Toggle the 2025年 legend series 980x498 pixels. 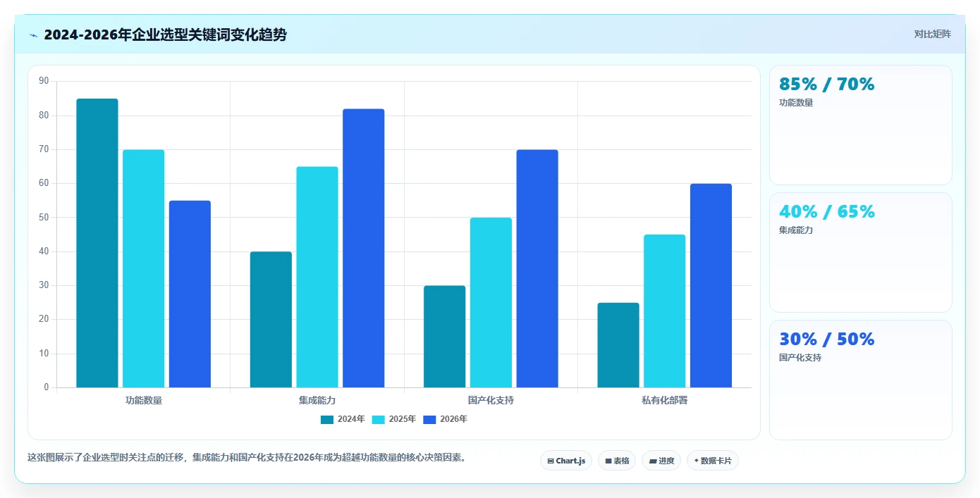click(x=394, y=419)
